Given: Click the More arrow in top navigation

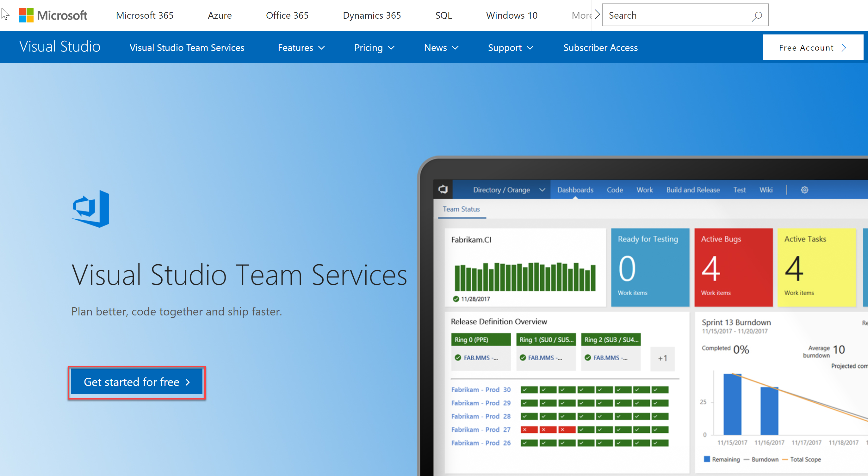Looking at the screenshot, I should click(597, 15).
